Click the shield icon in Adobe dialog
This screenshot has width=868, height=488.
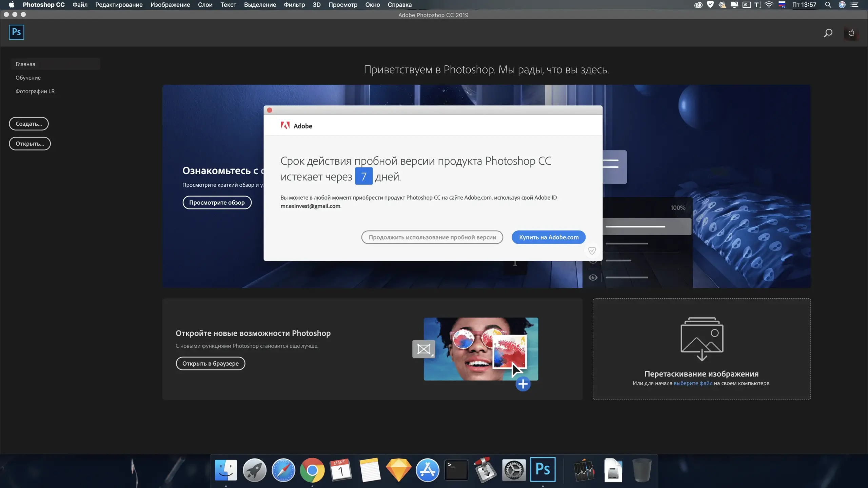[592, 250]
